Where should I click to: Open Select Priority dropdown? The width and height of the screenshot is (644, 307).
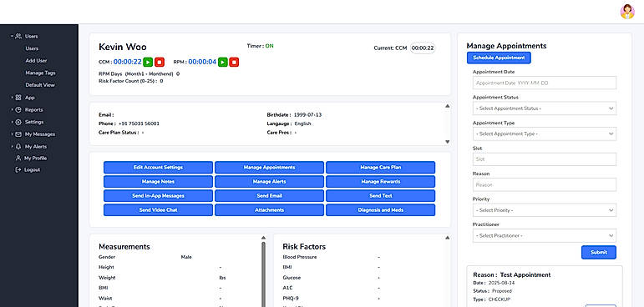[545, 210]
